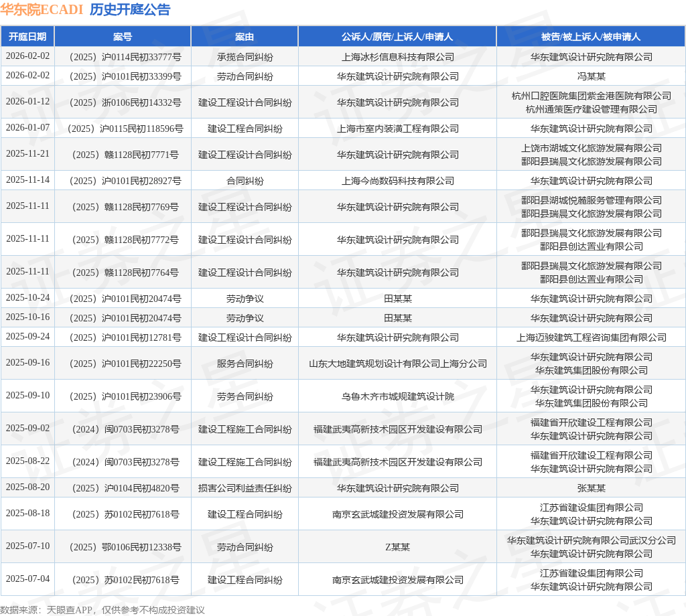The image size is (686, 616).
Task: Click 承揽合同纠纷 cause cell
Action: pyautogui.click(x=245, y=57)
